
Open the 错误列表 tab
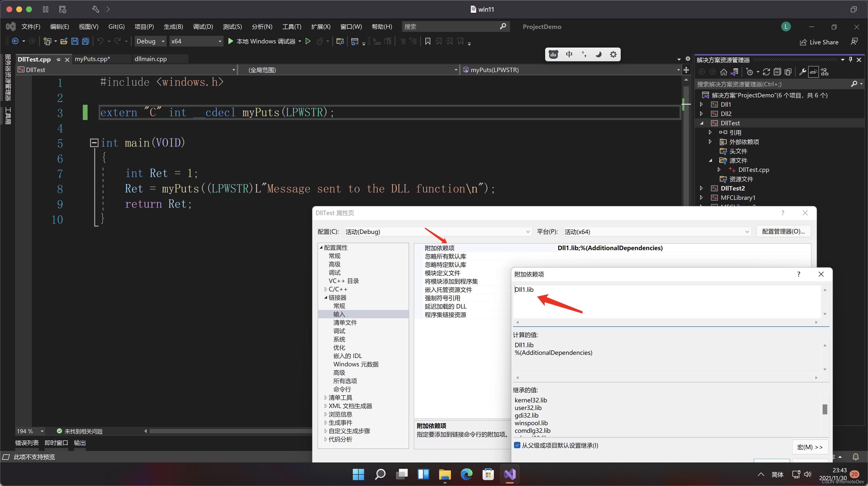[27, 443]
